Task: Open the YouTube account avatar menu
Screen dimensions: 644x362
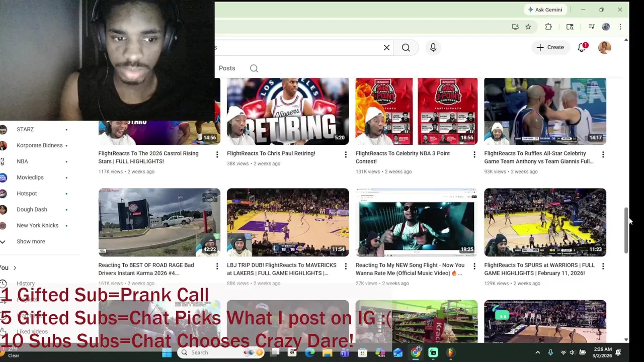Action: [605, 47]
